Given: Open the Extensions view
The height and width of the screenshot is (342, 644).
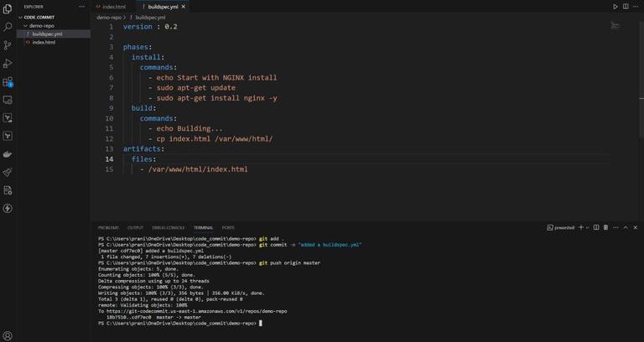Looking at the screenshot, I should [8, 81].
